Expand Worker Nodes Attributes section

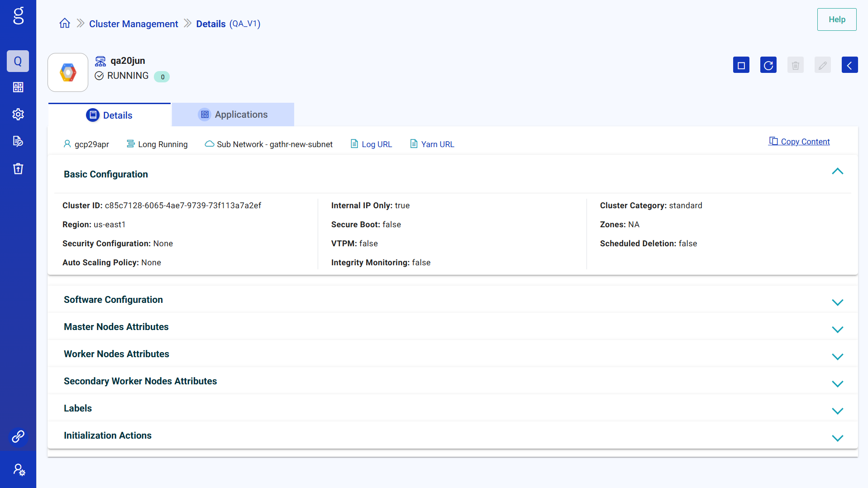click(837, 357)
